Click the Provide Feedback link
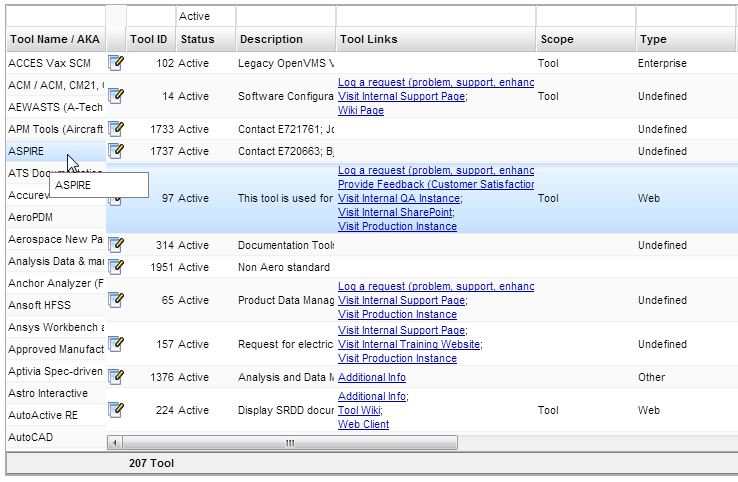Screen dimensions: 738x482 tap(435, 185)
